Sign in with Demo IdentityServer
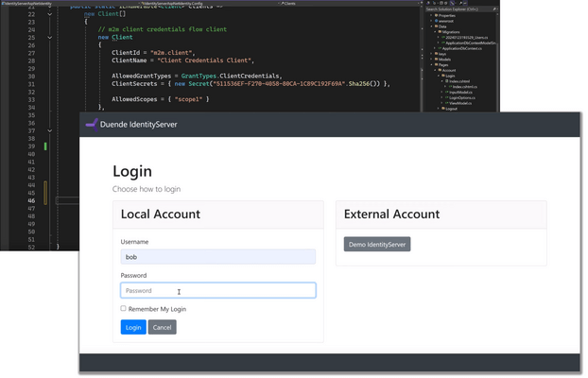 tap(377, 244)
